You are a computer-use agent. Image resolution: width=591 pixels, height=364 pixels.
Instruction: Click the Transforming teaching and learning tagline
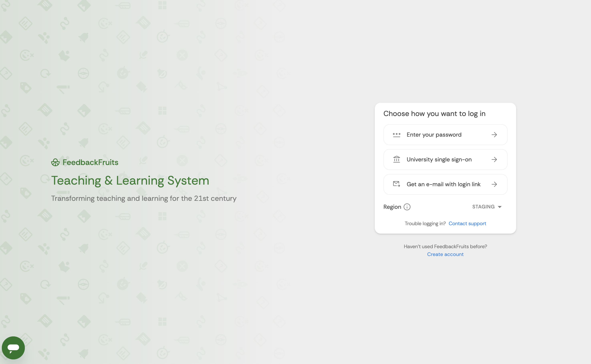[x=144, y=198]
